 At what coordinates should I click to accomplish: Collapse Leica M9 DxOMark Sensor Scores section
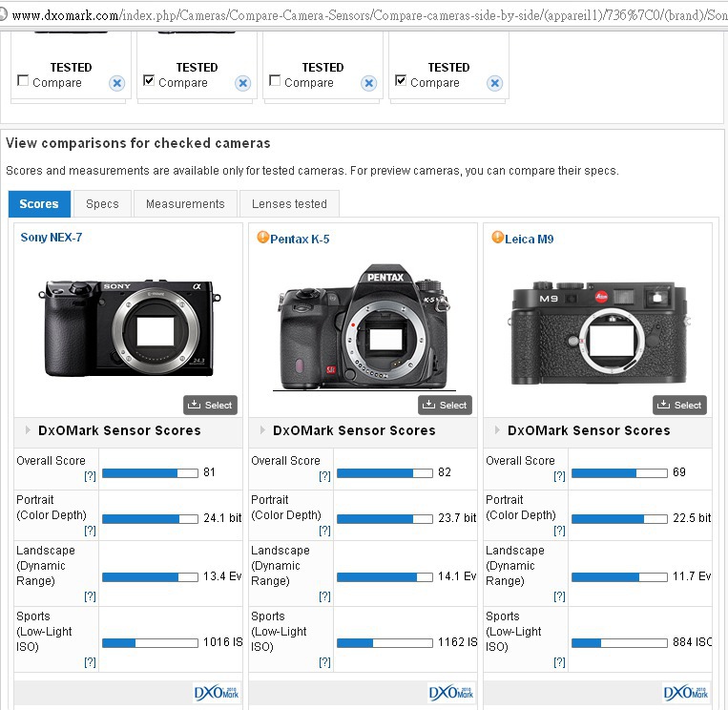click(x=497, y=430)
